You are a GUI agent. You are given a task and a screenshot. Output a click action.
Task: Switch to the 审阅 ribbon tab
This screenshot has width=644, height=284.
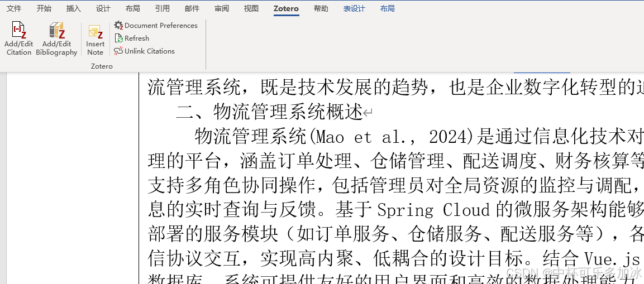[x=221, y=8]
